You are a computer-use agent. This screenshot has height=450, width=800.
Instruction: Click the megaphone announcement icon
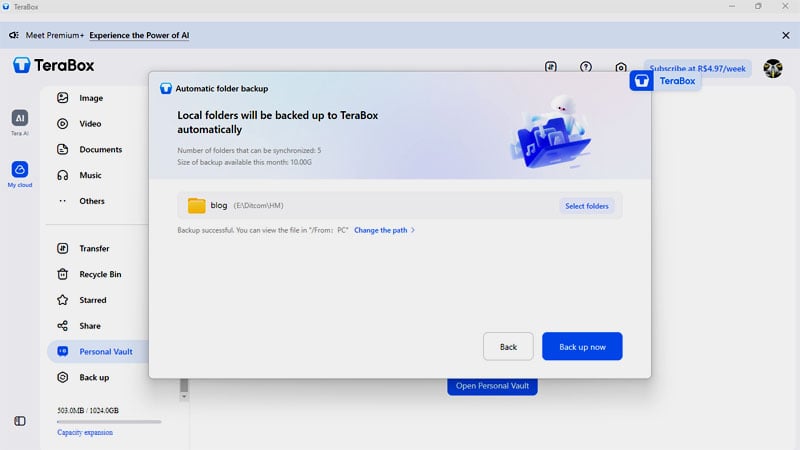click(x=14, y=35)
